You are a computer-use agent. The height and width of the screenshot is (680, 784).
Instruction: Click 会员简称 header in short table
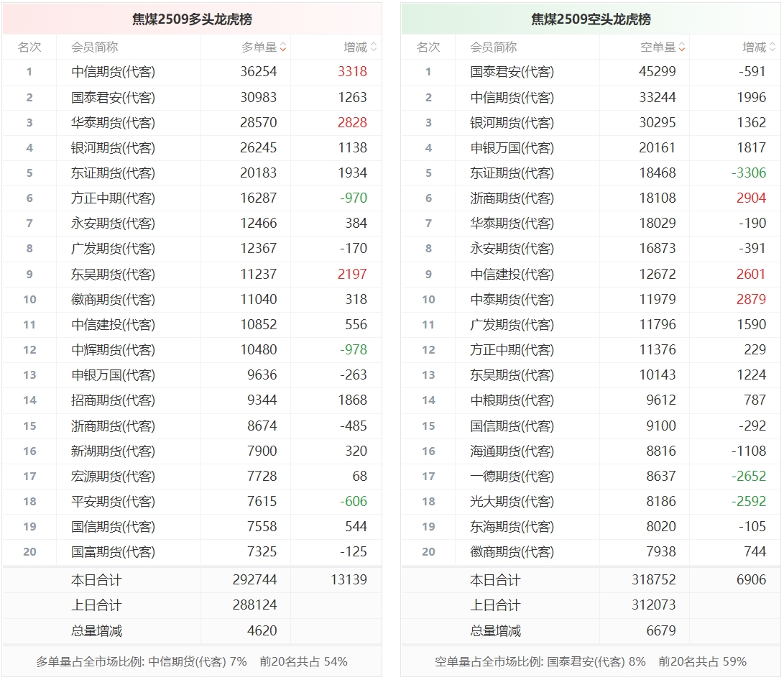pos(494,47)
